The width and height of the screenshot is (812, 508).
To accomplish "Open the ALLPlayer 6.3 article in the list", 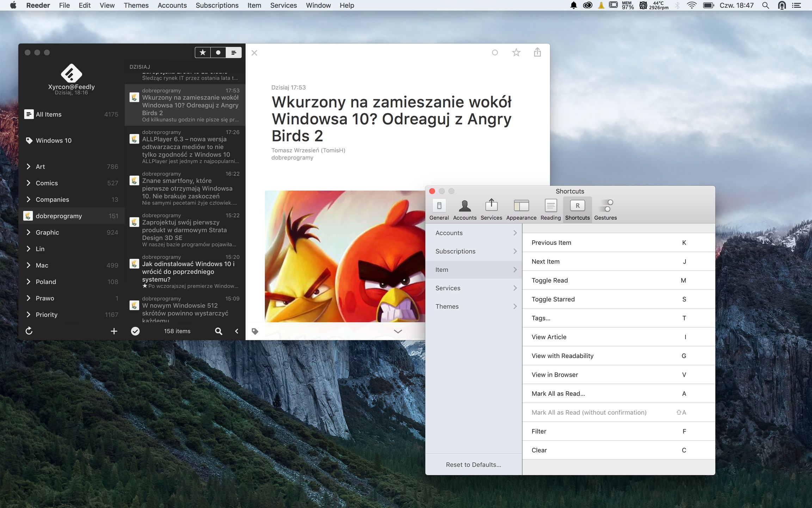I will coord(186,146).
